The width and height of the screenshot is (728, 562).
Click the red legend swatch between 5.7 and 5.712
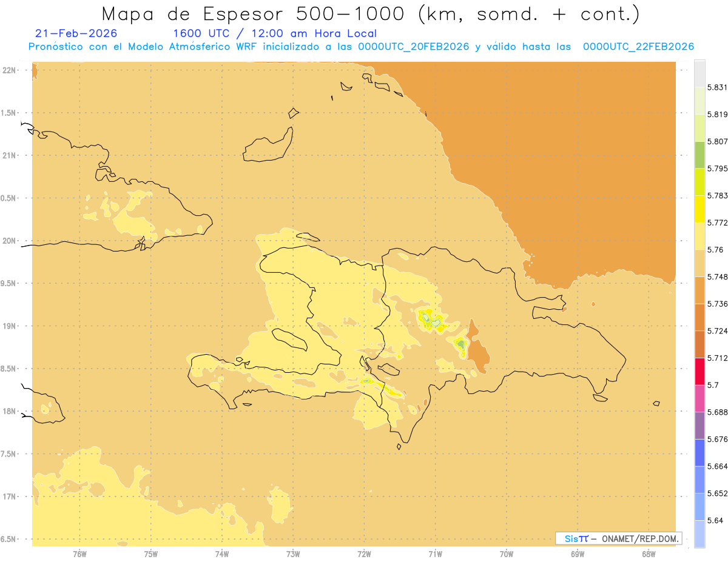pyautogui.click(x=699, y=371)
